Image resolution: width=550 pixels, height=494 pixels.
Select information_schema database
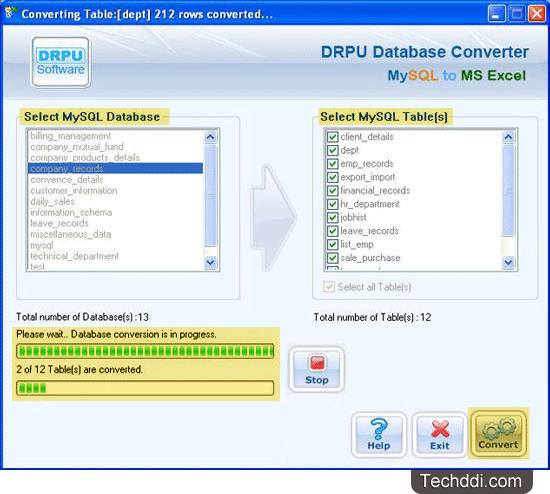point(115,212)
